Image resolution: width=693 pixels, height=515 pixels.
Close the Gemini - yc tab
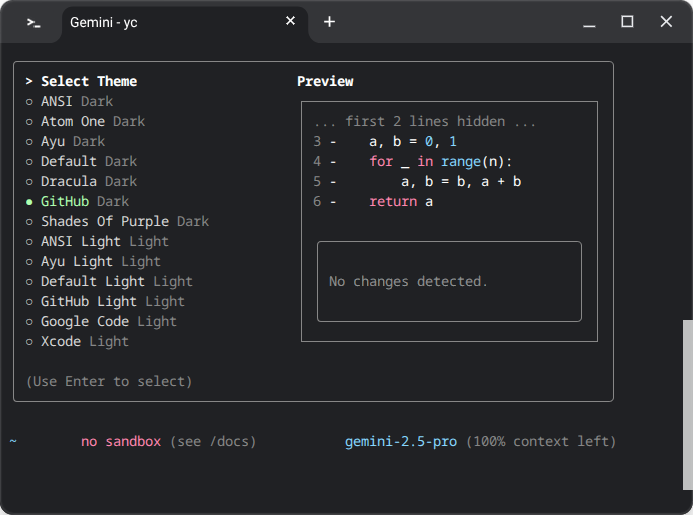pos(290,21)
